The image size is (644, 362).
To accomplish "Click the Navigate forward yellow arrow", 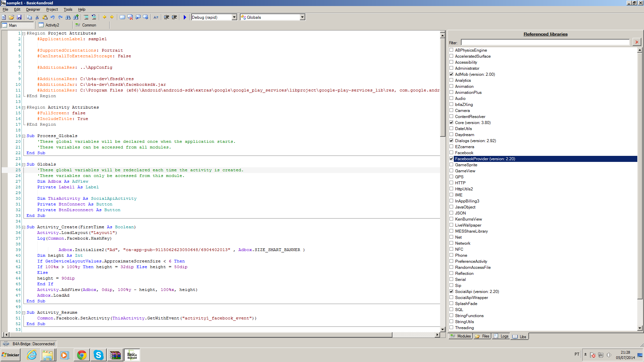I will (112, 17).
